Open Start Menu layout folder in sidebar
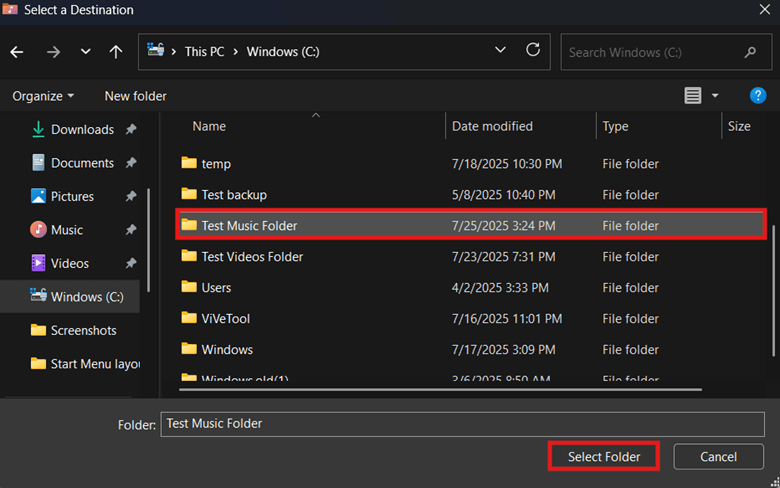 coord(86,364)
